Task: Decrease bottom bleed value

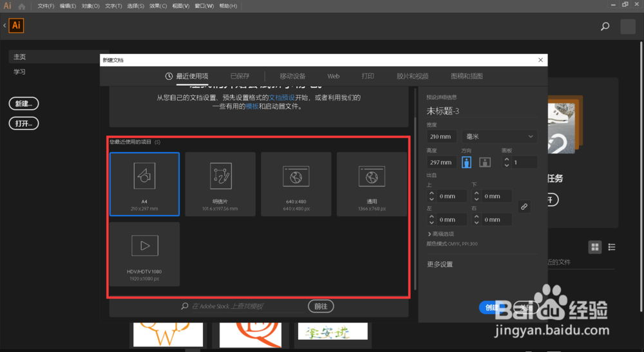Action: click(x=477, y=199)
